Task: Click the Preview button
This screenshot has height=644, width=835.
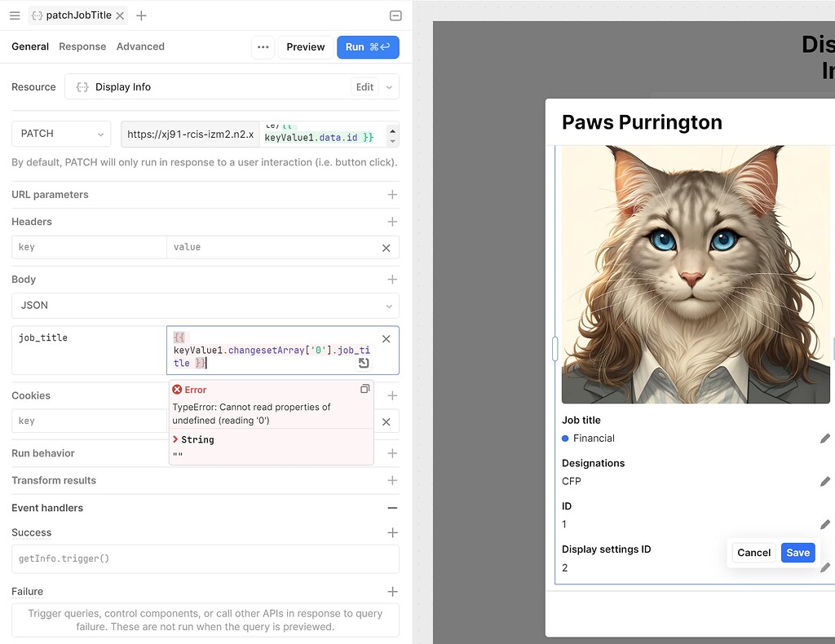Action: point(305,47)
